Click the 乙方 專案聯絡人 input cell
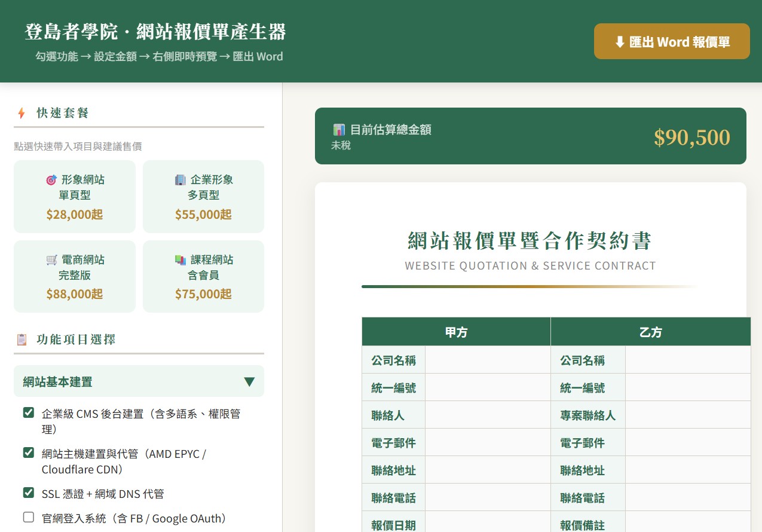The width and height of the screenshot is (762, 532). click(688, 415)
